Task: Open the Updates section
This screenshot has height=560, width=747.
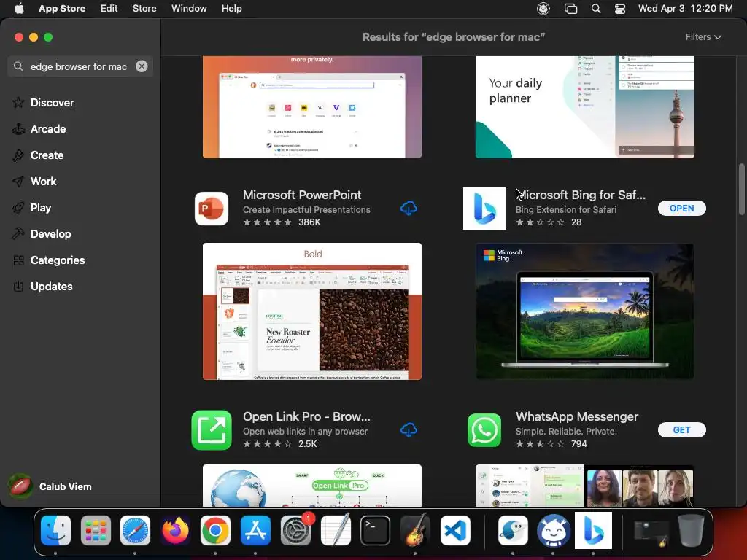Action: 52,286
